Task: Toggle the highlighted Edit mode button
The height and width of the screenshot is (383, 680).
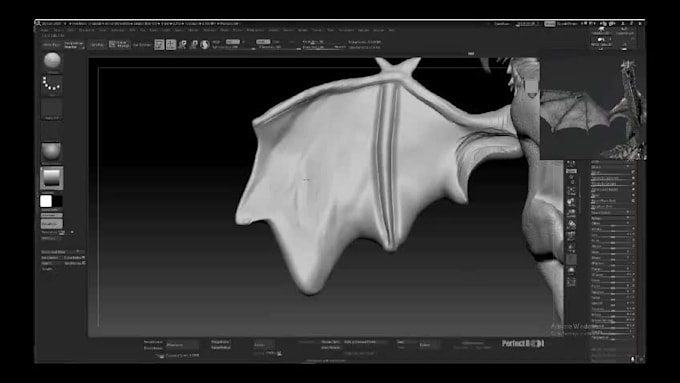Action: (159, 44)
